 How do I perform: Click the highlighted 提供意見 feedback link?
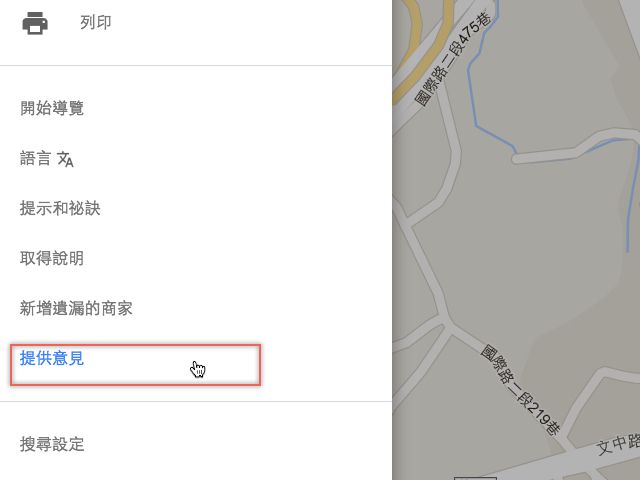[52, 358]
